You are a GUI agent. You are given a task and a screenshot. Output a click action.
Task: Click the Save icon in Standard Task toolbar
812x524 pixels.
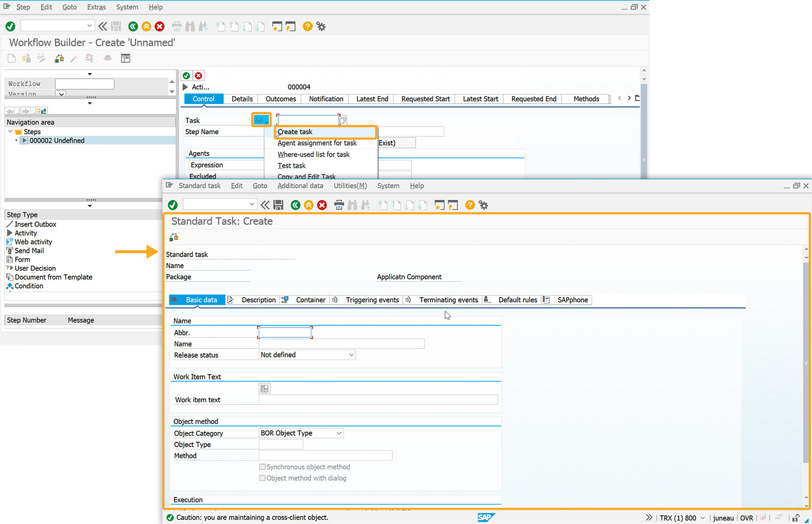point(279,205)
